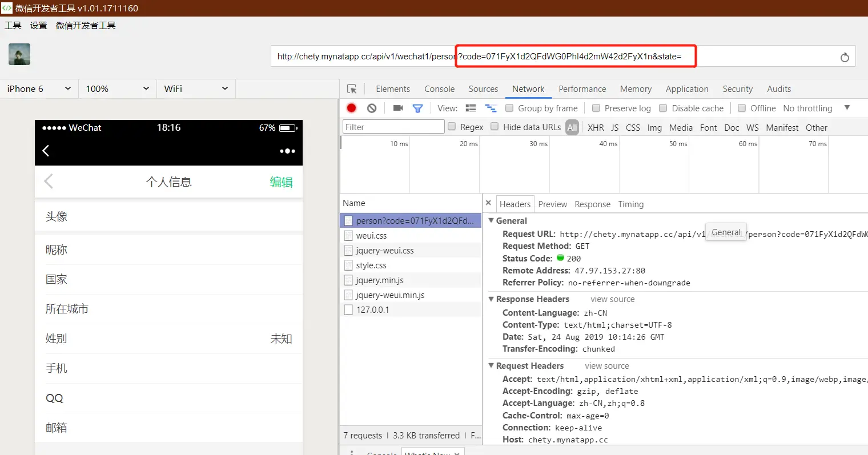
Task: Select the jquery-weui.min.js request row
Action: [411, 295]
